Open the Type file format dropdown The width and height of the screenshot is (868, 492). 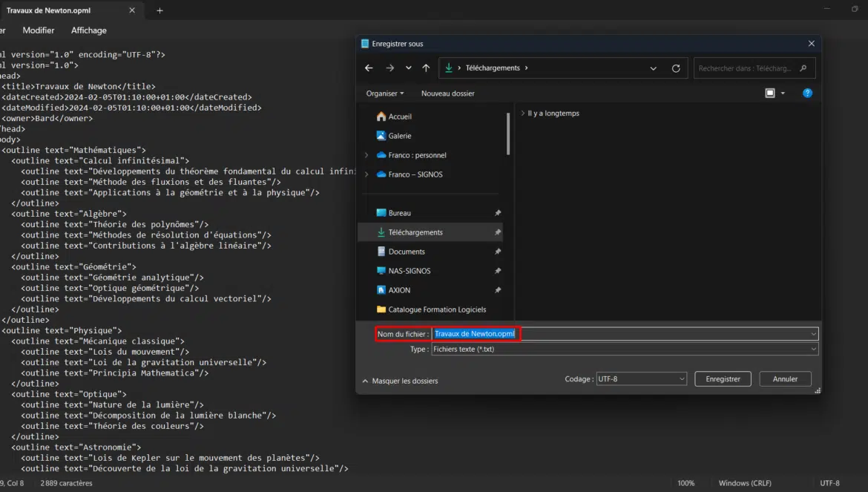tap(624, 349)
